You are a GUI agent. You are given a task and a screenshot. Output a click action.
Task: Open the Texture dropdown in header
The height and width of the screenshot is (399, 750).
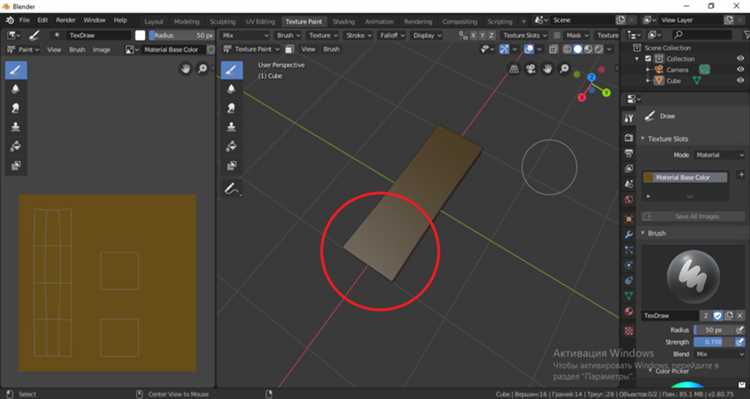(x=322, y=35)
